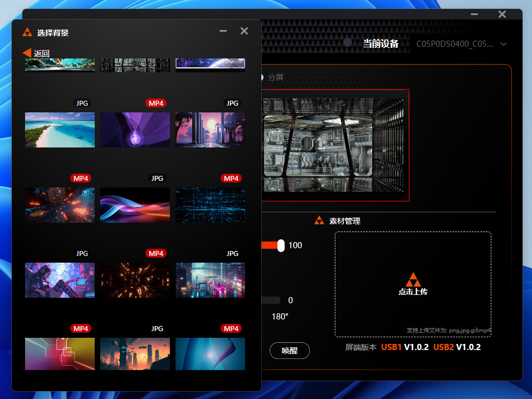The width and height of the screenshot is (532, 399).
Task: Click the 点击上传 upload icon
Action: click(x=413, y=280)
